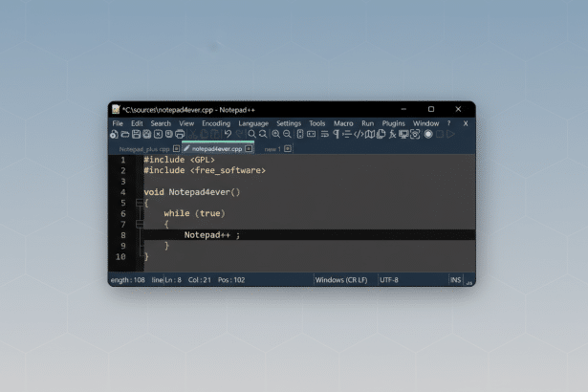Zoom in using the plus magnifier icon
The height and width of the screenshot is (392, 588).
click(276, 134)
